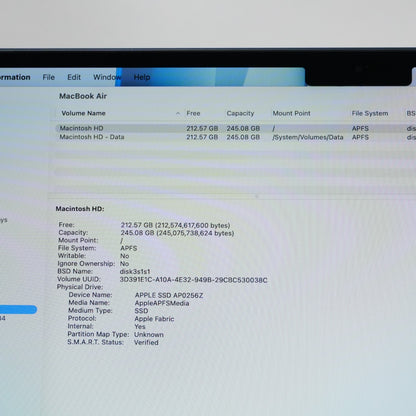
Task: Sort by Free column header
Action: coord(193,113)
